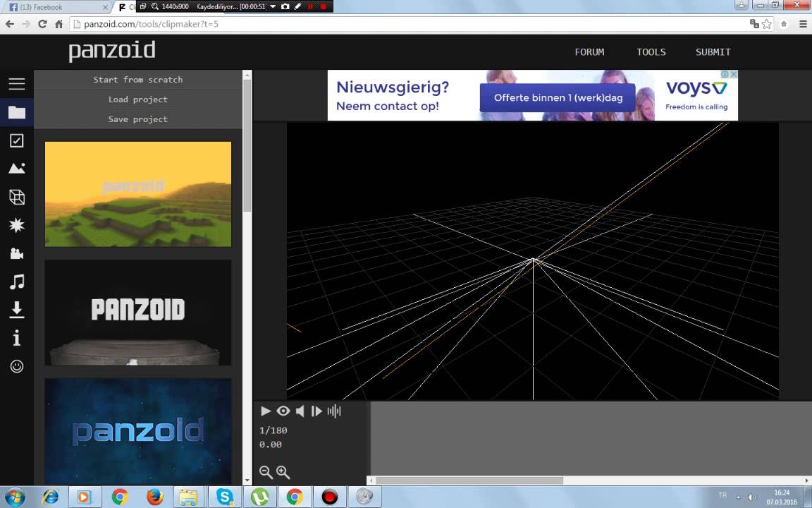This screenshot has height=508, width=812.
Task: Open Internet Explorer from taskbar
Action: tap(50, 497)
